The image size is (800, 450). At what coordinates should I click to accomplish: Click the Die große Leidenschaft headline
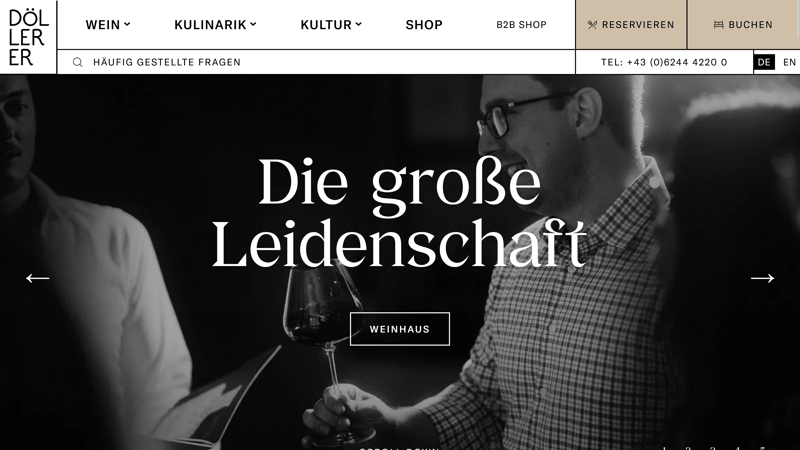tap(399, 212)
